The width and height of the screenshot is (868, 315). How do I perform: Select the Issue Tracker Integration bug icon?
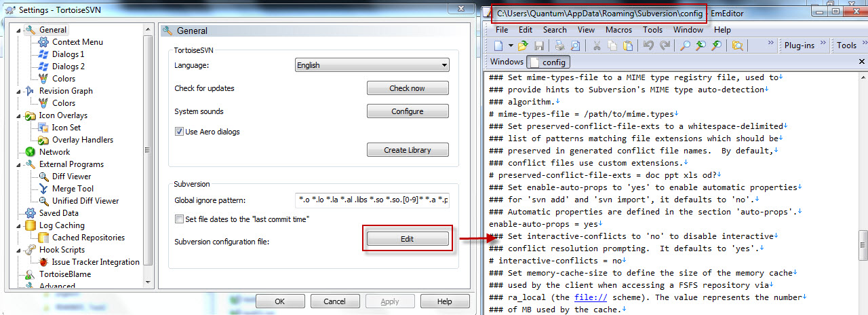tap(43, 262)
